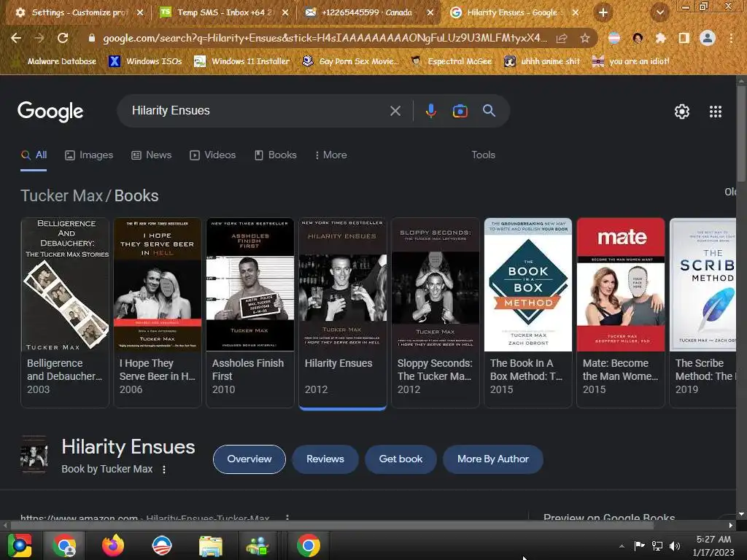
Task: Open Google quick settings gear
Action: 682,112
